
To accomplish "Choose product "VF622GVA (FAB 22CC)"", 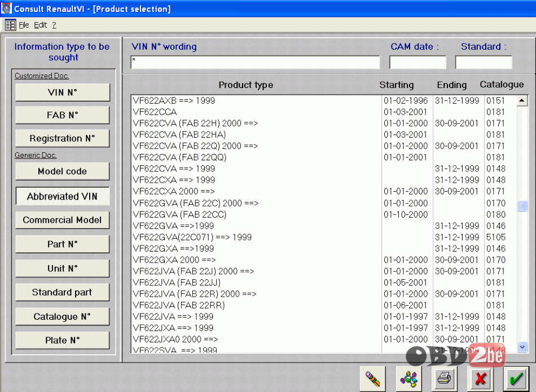I will (324, 214).
